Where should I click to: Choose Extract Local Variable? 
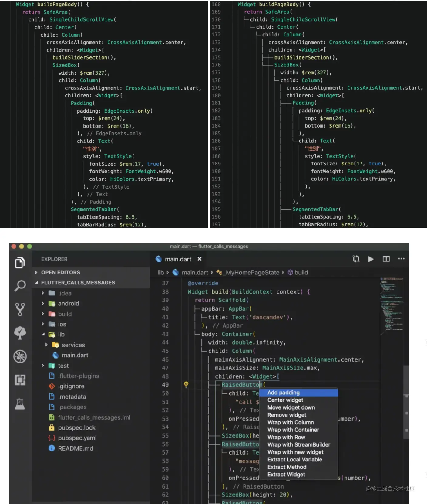pyautogui.click(x=299, y=460)
